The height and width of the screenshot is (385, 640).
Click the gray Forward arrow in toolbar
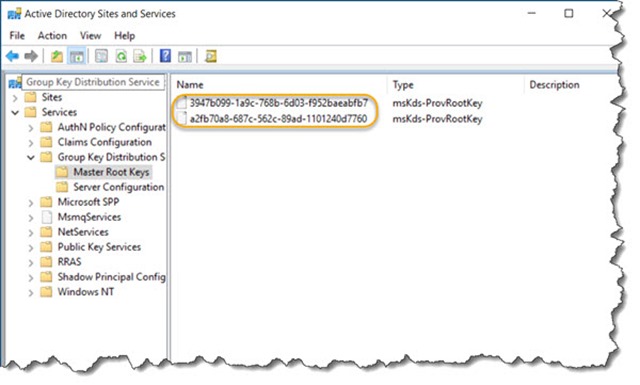[31, 56]
